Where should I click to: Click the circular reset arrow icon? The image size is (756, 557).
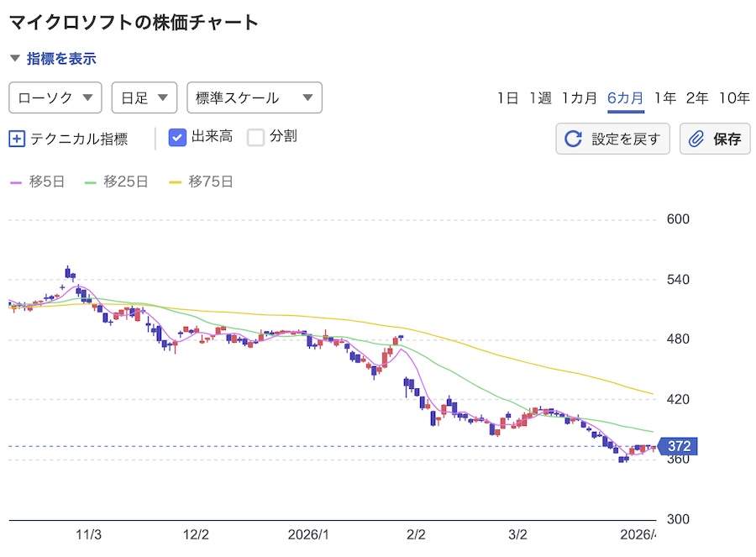(573, 139)
